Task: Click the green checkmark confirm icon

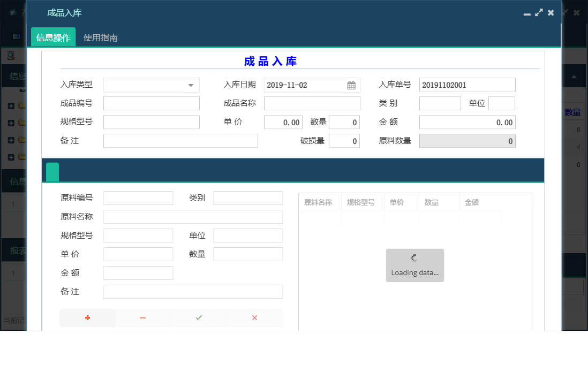Action: [x=198, y=317]
